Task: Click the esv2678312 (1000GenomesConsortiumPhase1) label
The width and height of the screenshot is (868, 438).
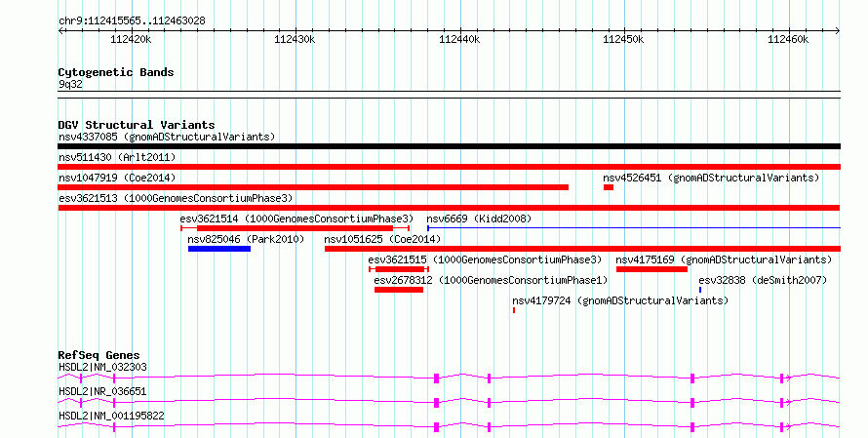Action: tap(491, 280)
